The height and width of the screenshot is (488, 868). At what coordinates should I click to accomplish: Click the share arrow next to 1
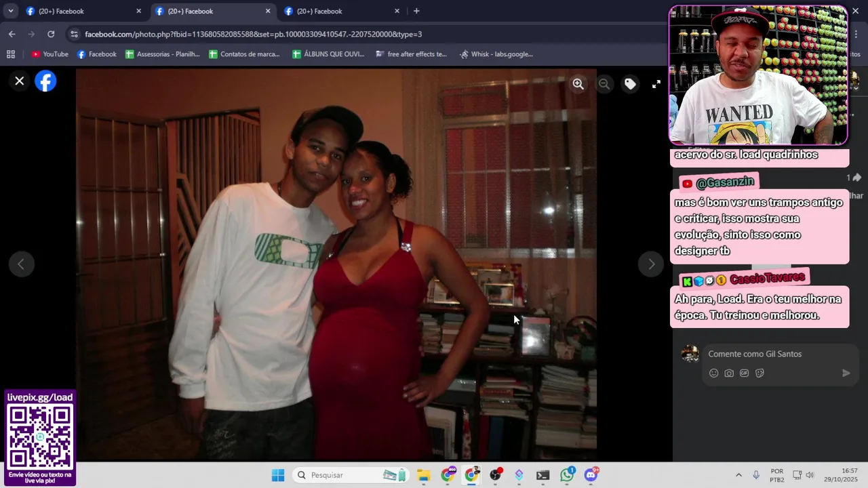coord(856,178)
